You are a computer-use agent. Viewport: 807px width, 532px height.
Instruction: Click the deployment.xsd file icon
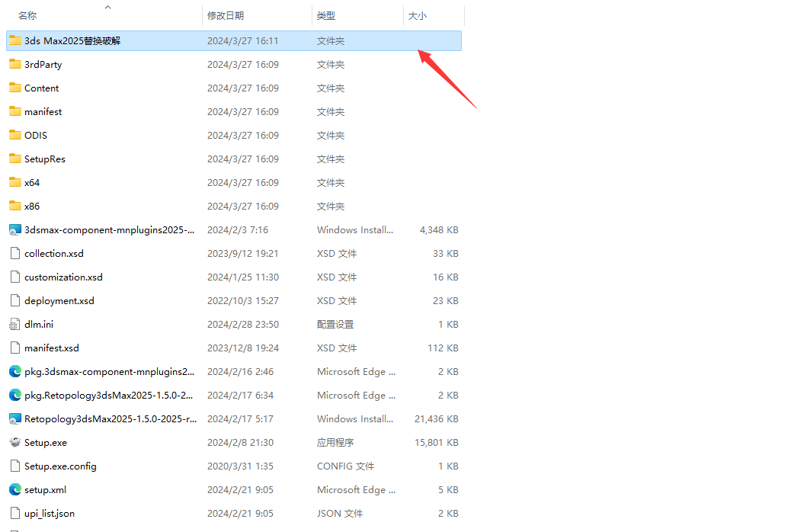(x=15, y=301)
